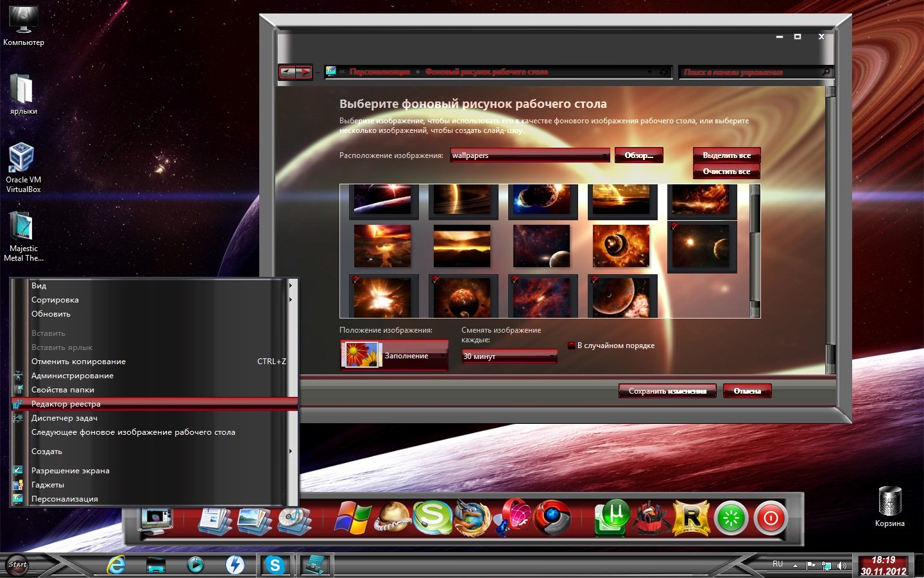This screenshot has width=924, height=578.
Task: Open the Windows flag icon in dock
Action: 352,518
